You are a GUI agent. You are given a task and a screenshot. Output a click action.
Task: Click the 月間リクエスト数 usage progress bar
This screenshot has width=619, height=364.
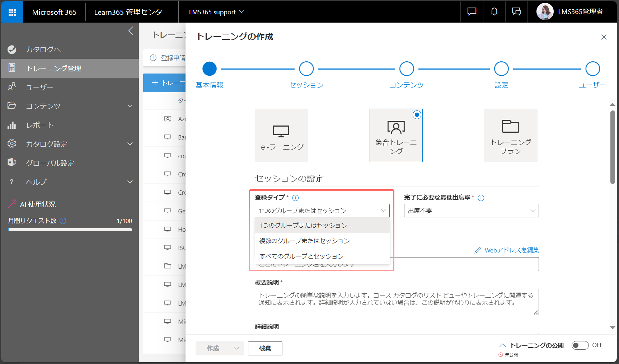(70, 230)
